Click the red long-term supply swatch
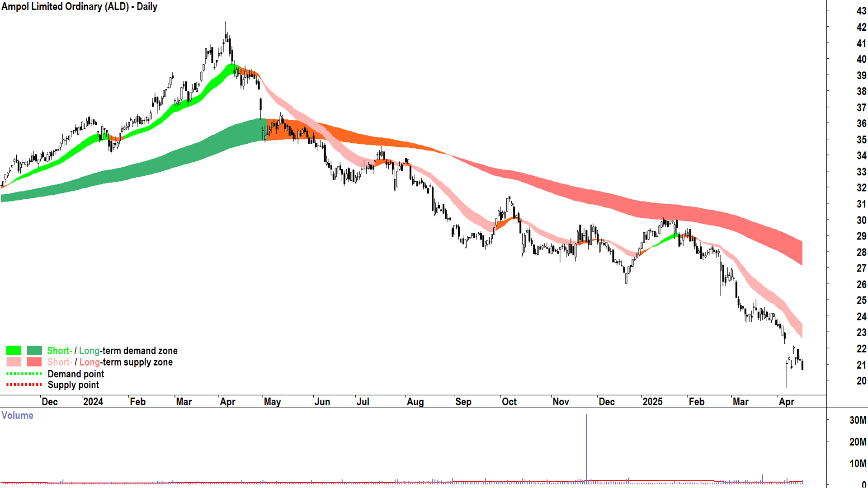 [x=34, y=362]
